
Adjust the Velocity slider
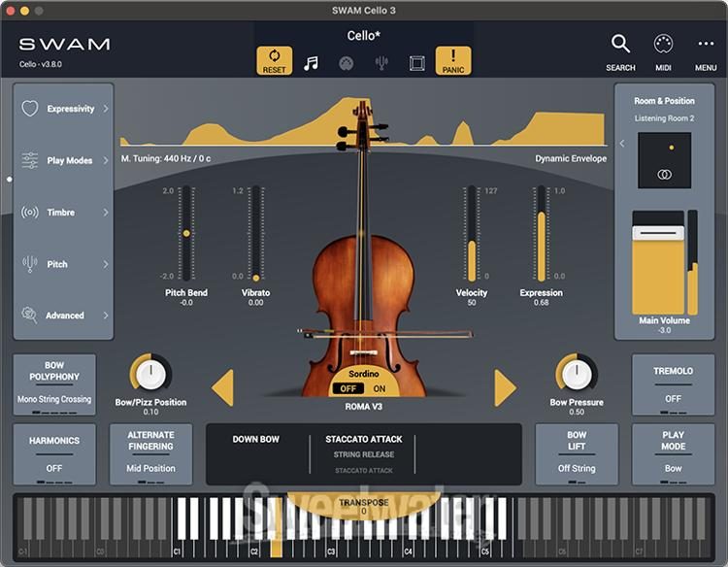tap(471, 233)
